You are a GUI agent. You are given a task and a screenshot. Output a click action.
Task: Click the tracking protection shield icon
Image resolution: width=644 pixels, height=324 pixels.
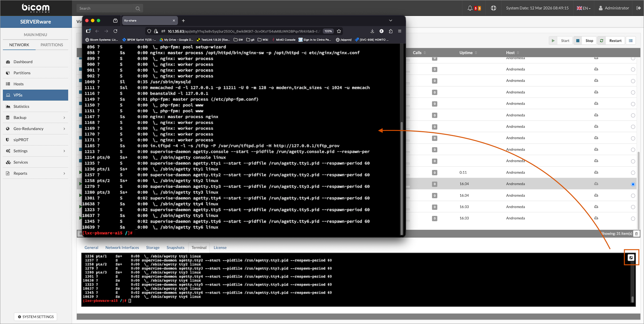pyautogui.click(x=149, y=31)
